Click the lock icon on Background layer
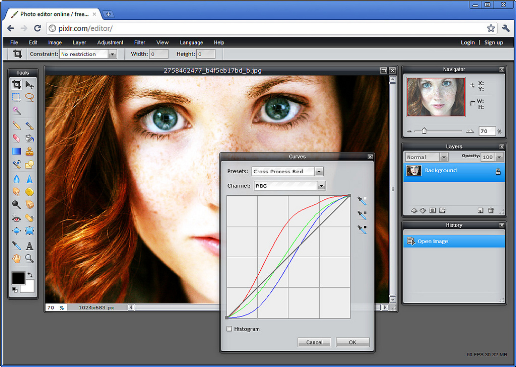The image size is (516, 367). [498, 172]
